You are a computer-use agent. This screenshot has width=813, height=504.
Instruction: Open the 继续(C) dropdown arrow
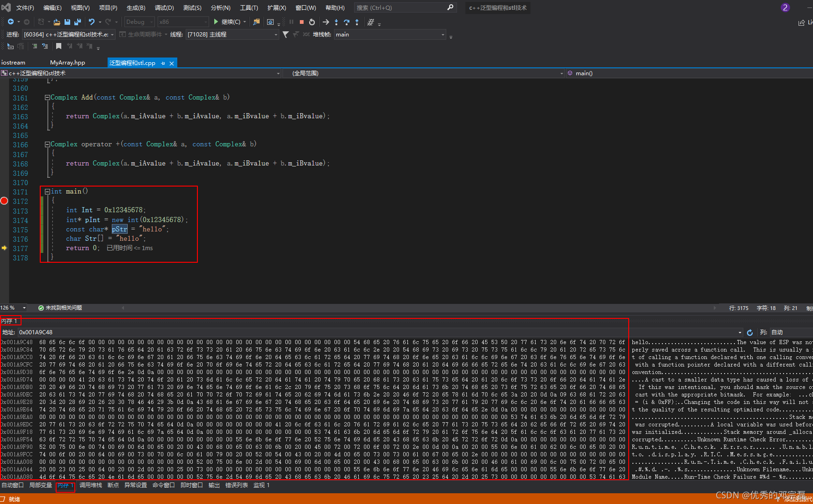tap(244, 22)
